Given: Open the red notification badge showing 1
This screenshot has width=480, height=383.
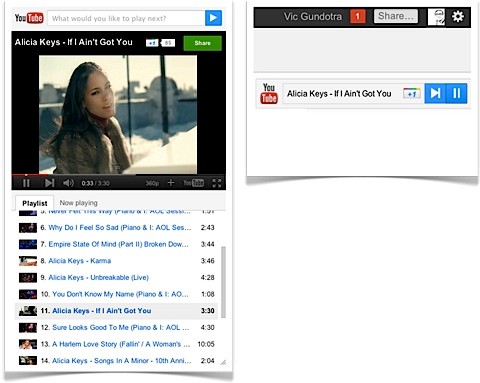Looking at the screenshot, I should (x=357, y=16).
